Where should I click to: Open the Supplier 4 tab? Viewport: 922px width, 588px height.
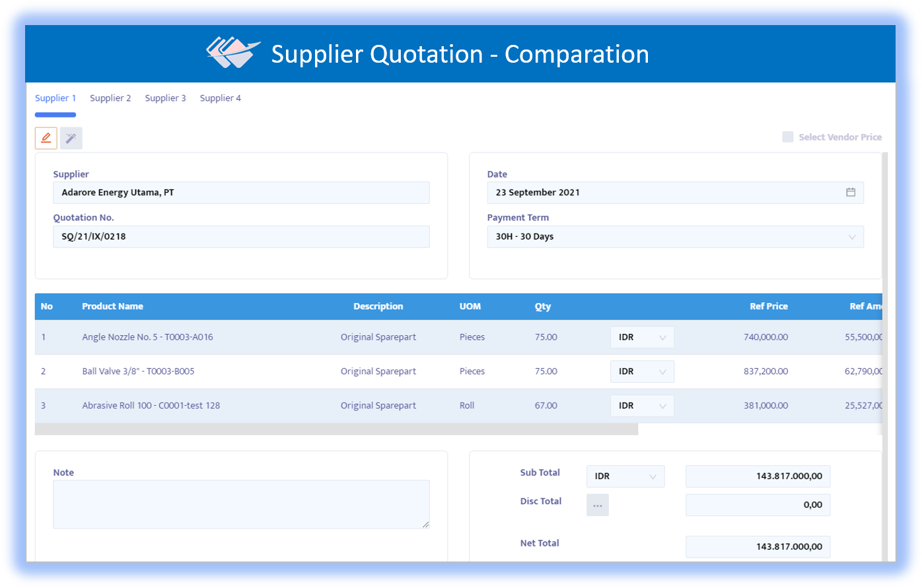221,98
